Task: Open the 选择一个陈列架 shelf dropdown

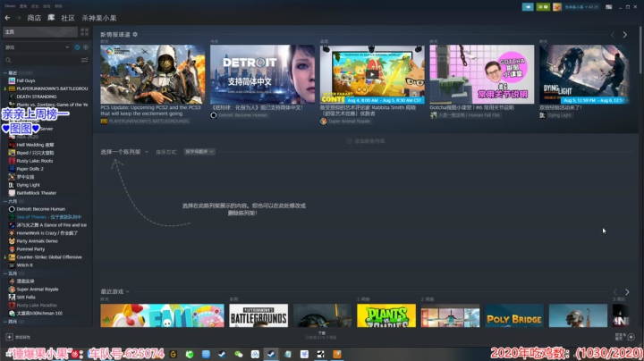Action: pyautogui.click(x=124, y=152)
